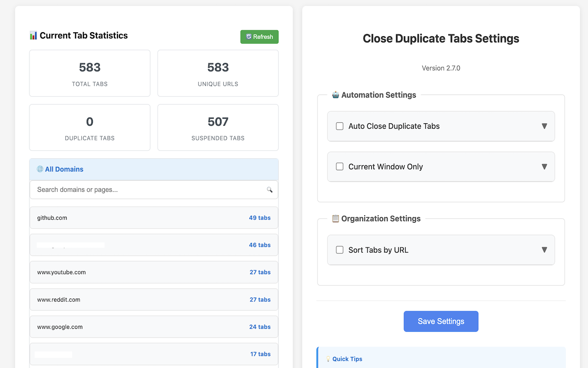The image size is (588, 368).
Task: Check the Sort Tabs by URL option
Action: 340,250
